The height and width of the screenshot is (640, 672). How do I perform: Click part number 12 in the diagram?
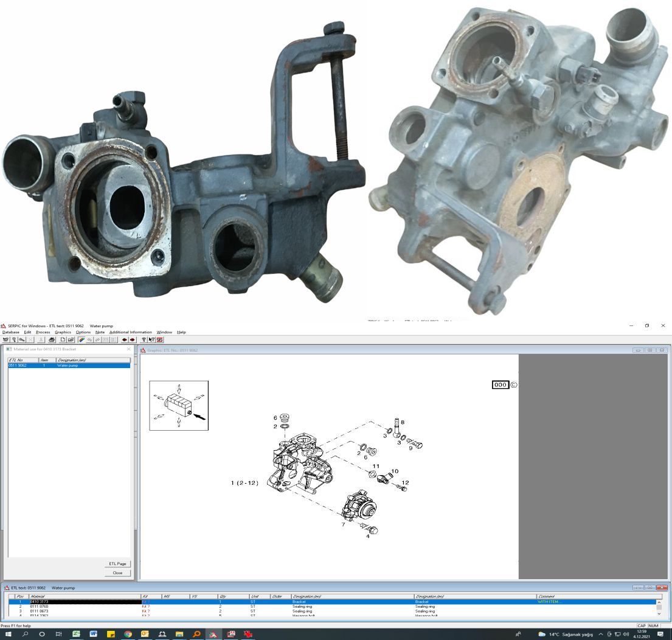(x=405, y=482)
